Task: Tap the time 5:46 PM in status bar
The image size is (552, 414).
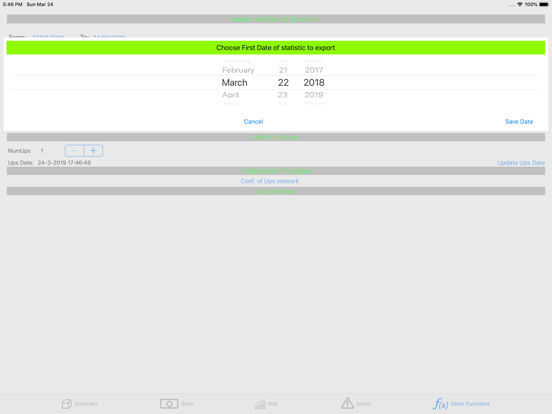Action: tap(12, 4)
